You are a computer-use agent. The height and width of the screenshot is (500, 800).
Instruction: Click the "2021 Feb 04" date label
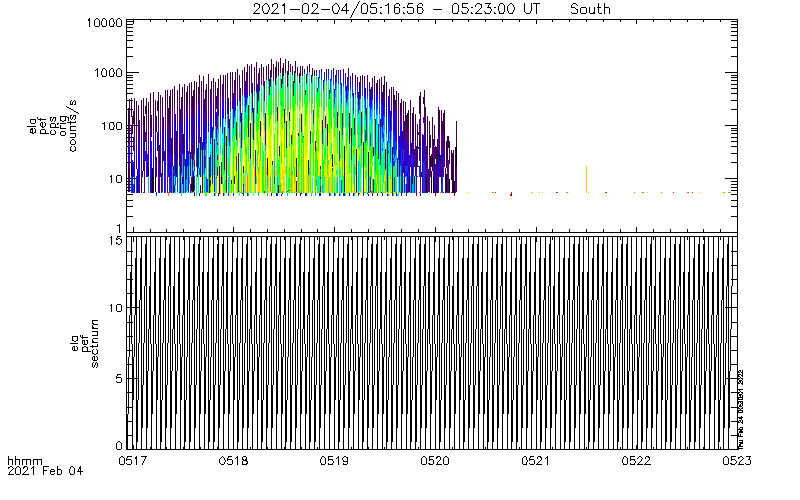coord(45,471)
